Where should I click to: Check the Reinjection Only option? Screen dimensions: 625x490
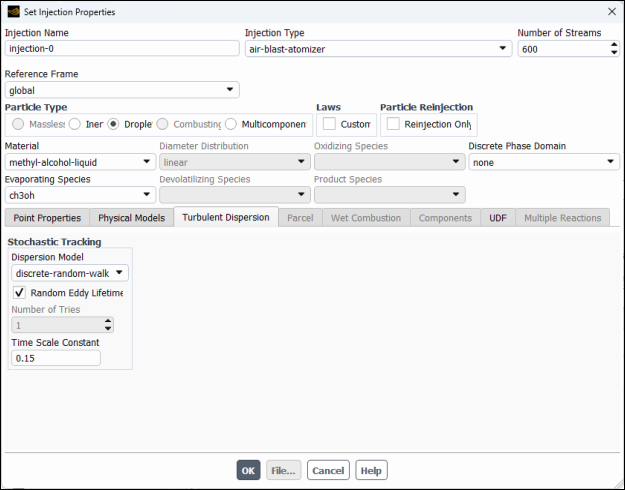(393, 124)
